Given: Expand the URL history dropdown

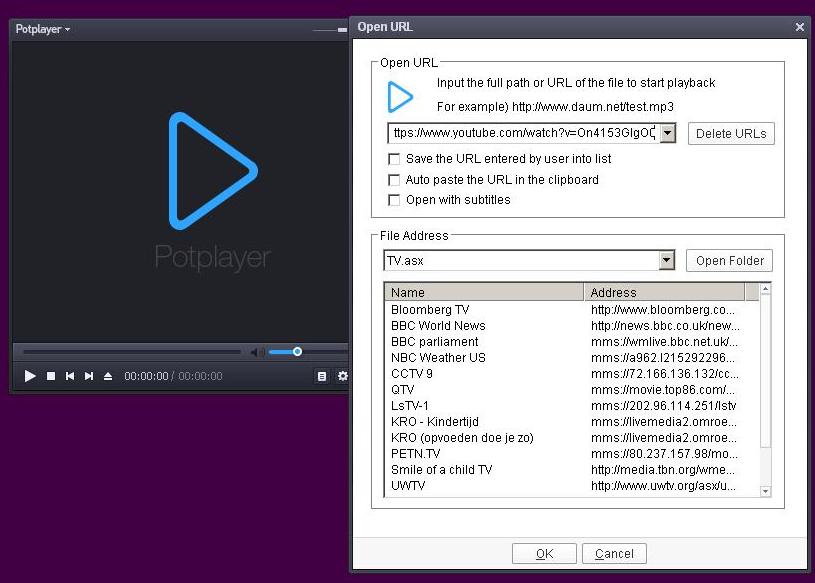Looking at the screenshot, I should click(x=668, y=133).
